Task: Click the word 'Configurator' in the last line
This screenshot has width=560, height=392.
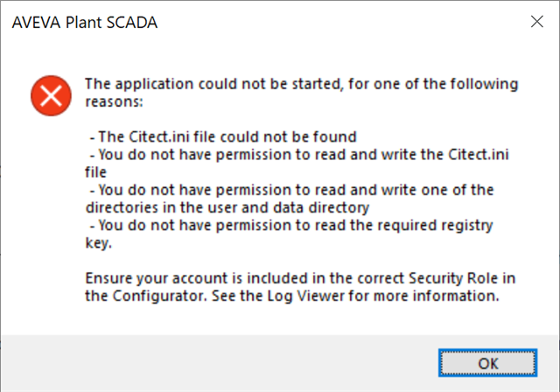Action: 159,296
